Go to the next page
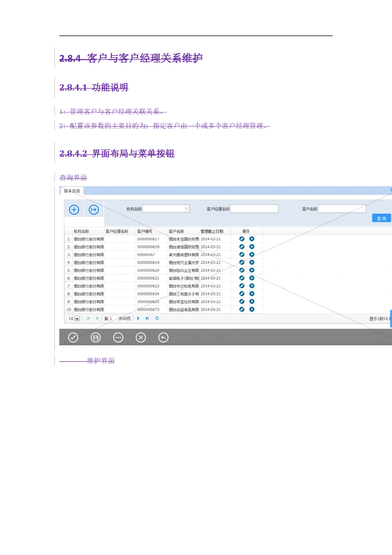 [x=138, y=318]
